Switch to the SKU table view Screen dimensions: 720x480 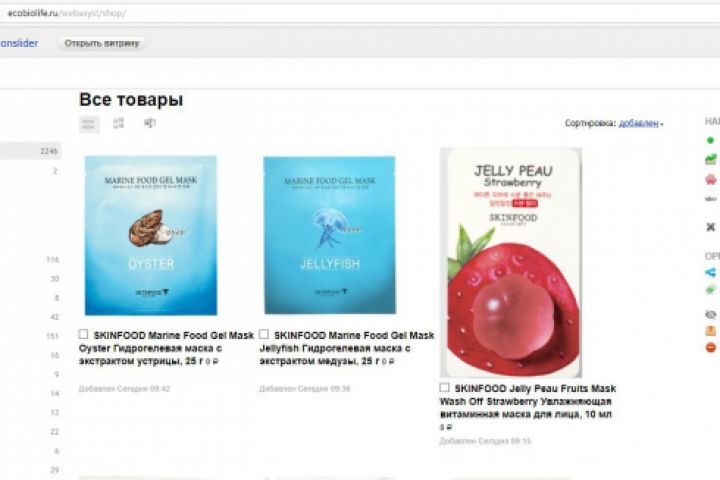(150, 123)
